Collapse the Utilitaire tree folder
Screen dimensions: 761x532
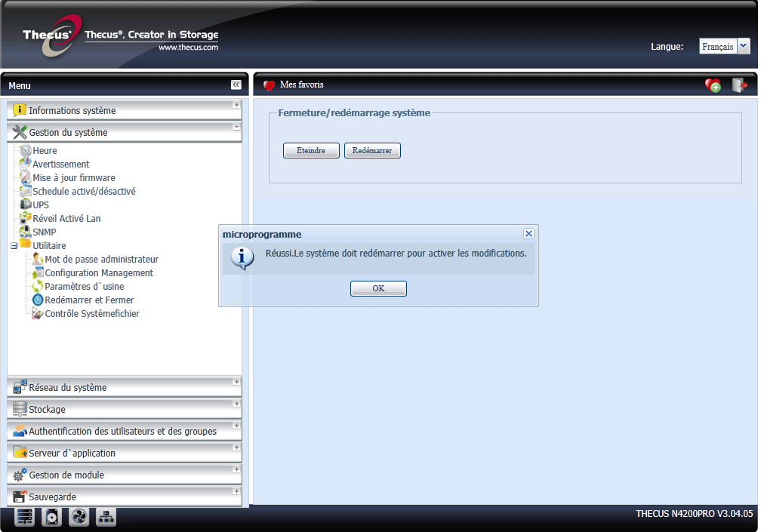14,246
